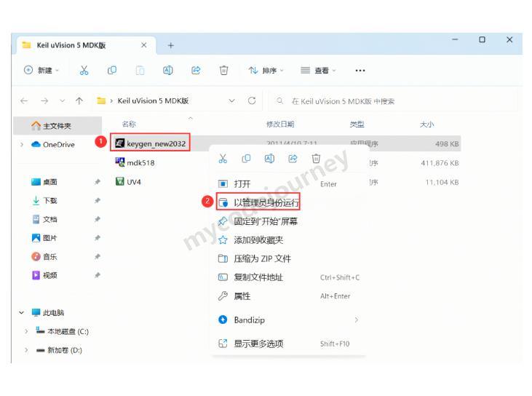Select Pin to Start (固定到开始屏幕)
This screenshot has height=396, width=532.
point(288,221)
